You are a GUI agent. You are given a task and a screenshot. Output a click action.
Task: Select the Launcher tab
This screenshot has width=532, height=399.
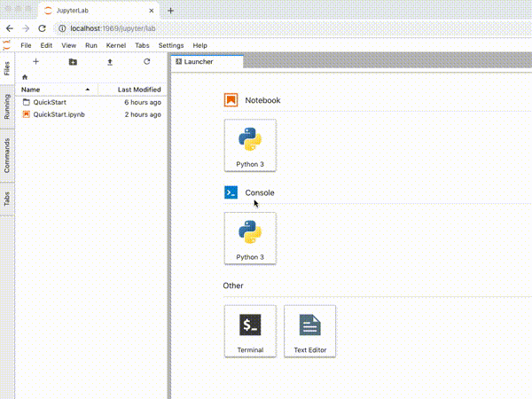point(207,62)
